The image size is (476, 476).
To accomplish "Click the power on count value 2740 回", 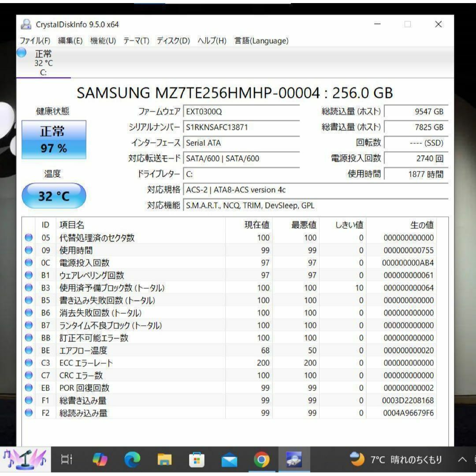I will (x=416, y=159).
